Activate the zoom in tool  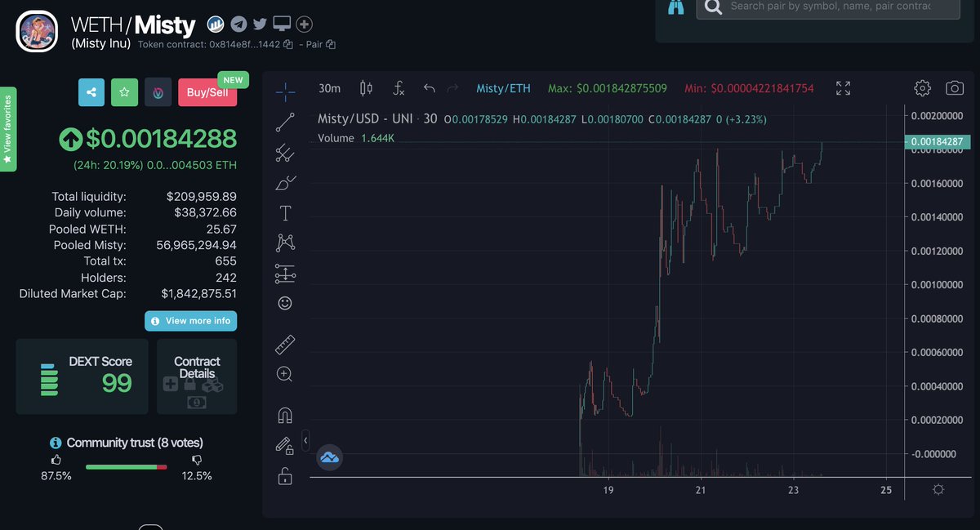click(x=285, y=374)
